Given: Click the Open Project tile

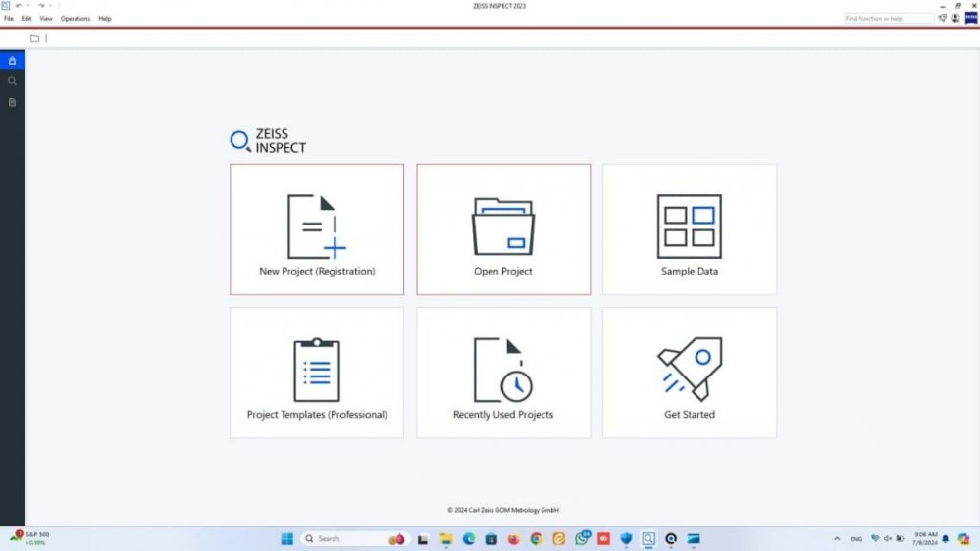Looking at the screenshot, I should pyautogui.click(x=503, y=229).
